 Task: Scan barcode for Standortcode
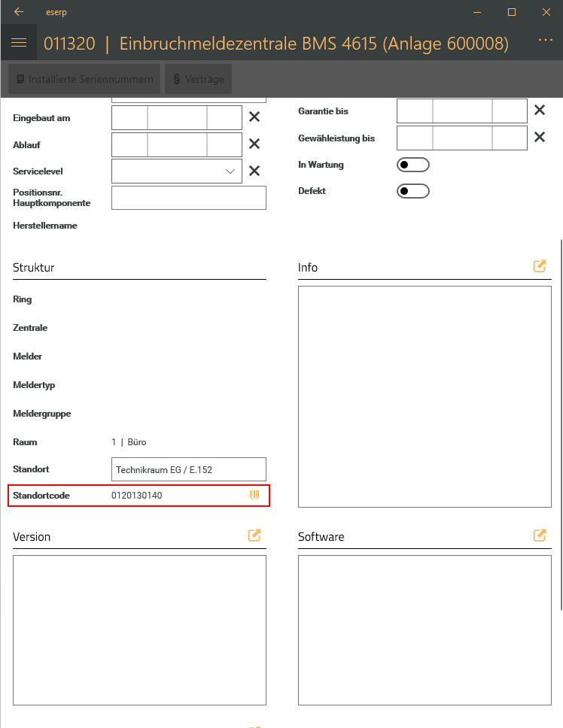tap(254, 495)
